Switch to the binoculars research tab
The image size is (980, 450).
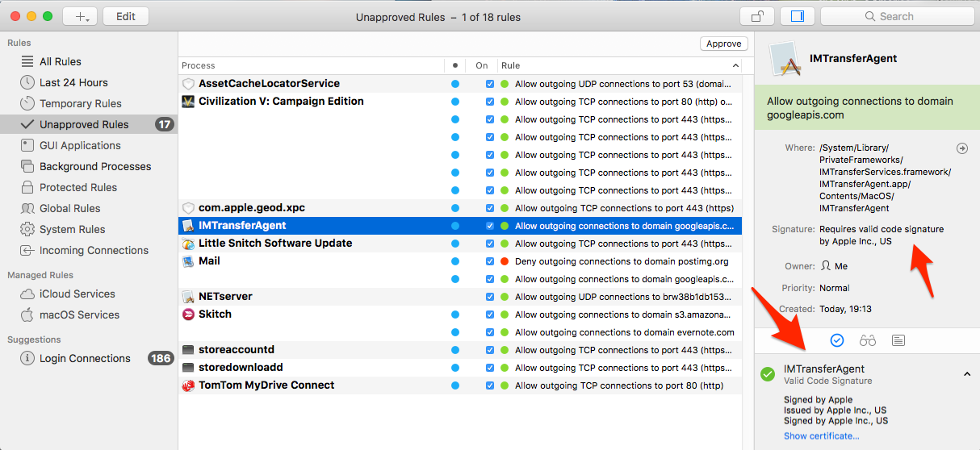click(x=868, y=340)
